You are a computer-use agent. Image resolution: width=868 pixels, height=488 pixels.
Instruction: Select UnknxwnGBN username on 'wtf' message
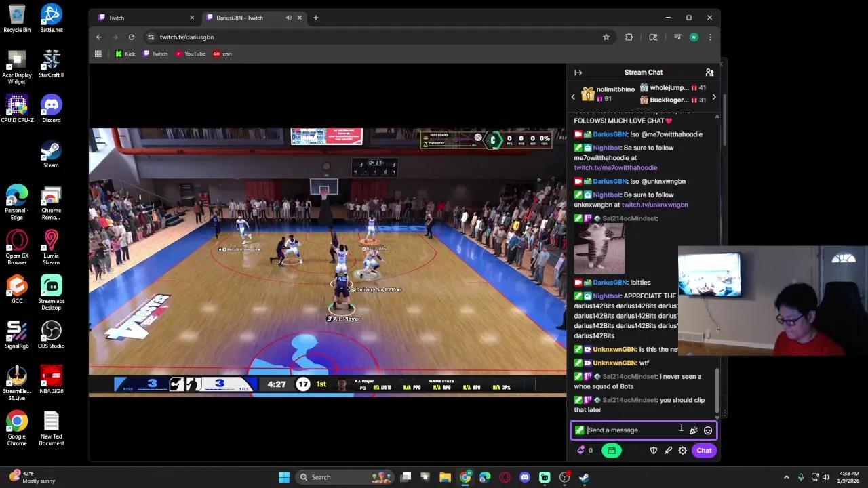(614, 363)
